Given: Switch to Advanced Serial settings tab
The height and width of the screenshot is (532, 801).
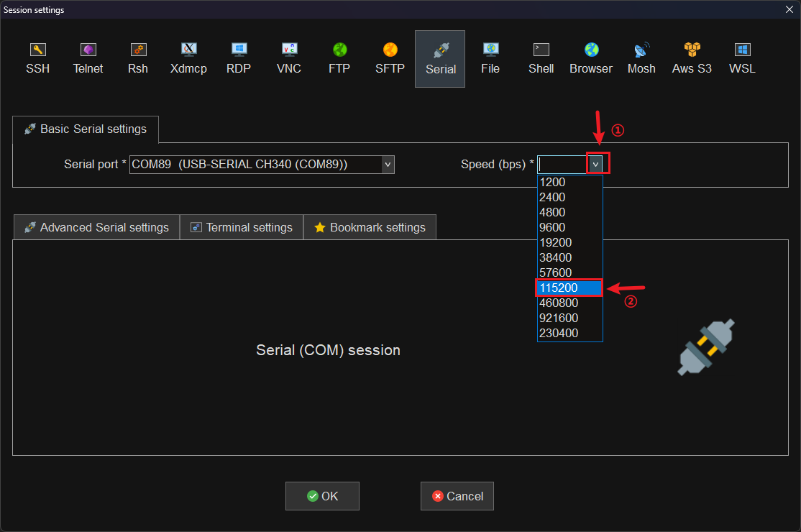Looking at the screenshot, I should (96, 227).
